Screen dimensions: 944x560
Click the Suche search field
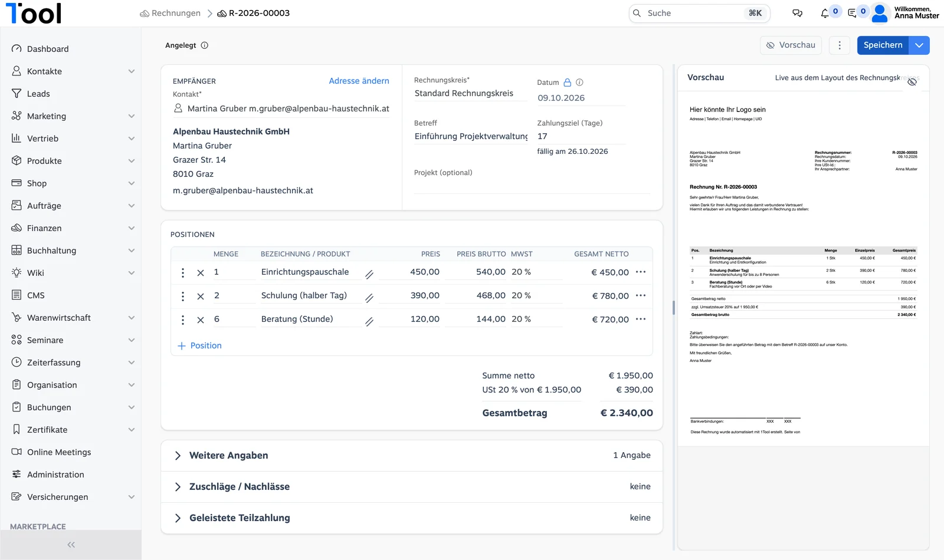click(699, 13)
